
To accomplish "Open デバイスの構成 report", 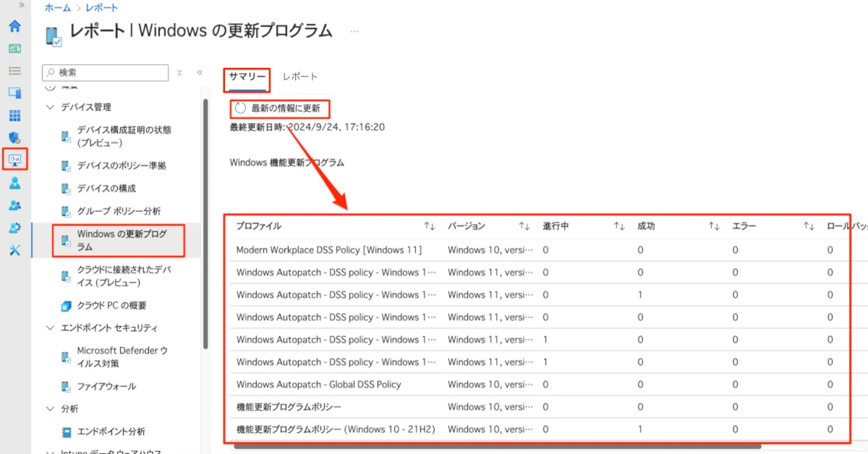I will 106,188.
